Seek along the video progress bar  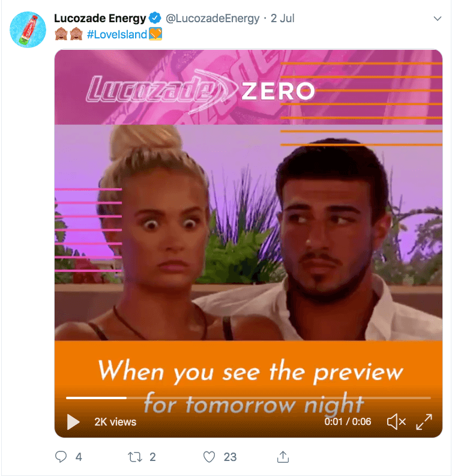tap(249, 398)
